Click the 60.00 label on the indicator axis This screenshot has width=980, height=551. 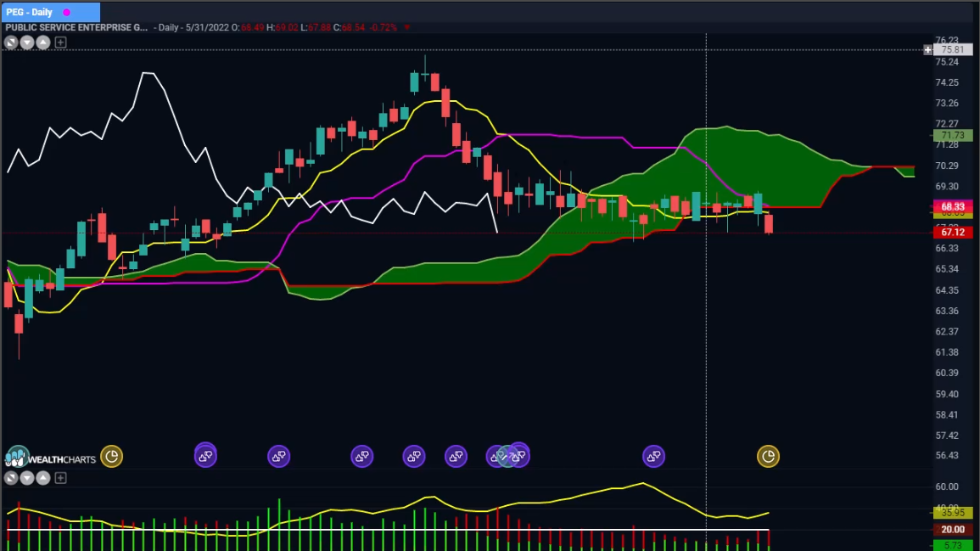click(x=947, y=486)
